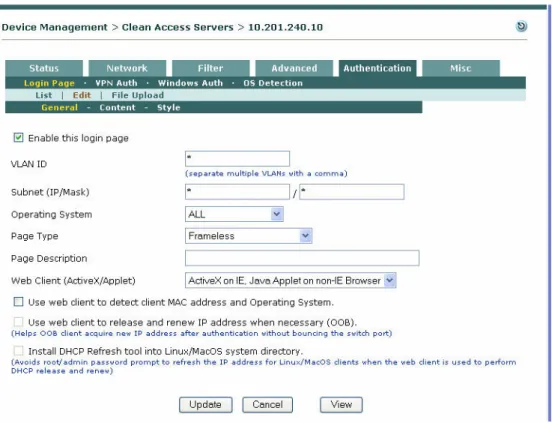Open the VPN Auth submenu

(116, 83)
